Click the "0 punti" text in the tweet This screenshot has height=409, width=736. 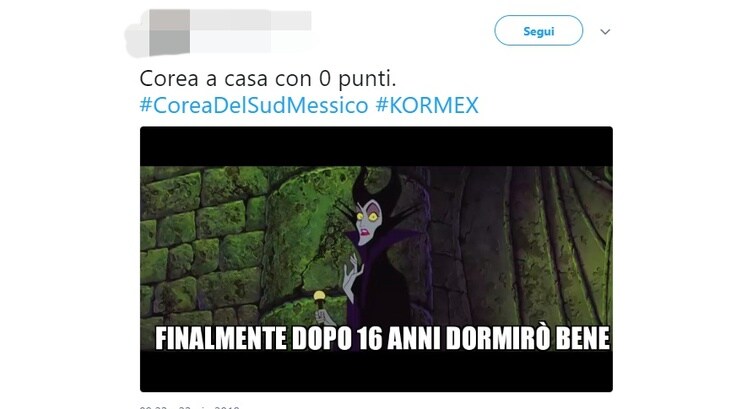[x=358, y=78]
